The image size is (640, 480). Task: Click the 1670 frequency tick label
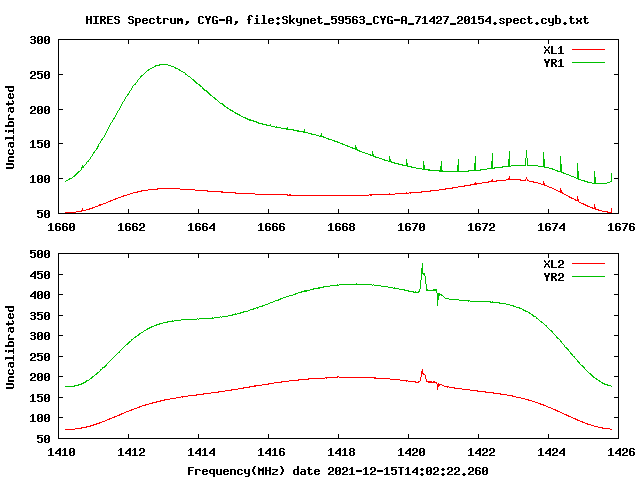click(411, 227)
